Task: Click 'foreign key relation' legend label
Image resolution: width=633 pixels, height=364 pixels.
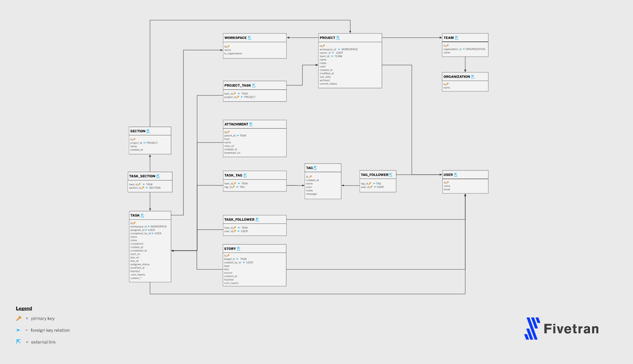Action: point(50,330)
